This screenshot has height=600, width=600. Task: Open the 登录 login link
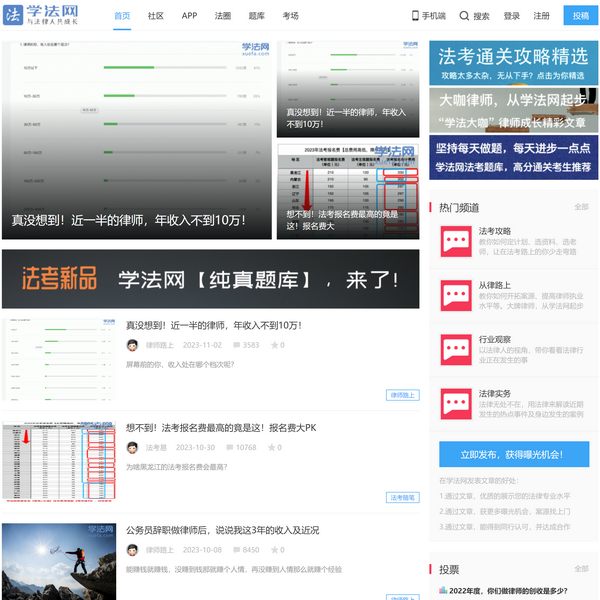pyautogui.click(x=512, y=16)
